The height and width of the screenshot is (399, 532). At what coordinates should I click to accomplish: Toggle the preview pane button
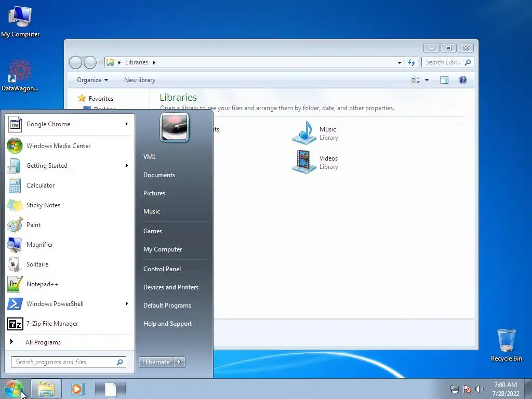coord(444,80)
